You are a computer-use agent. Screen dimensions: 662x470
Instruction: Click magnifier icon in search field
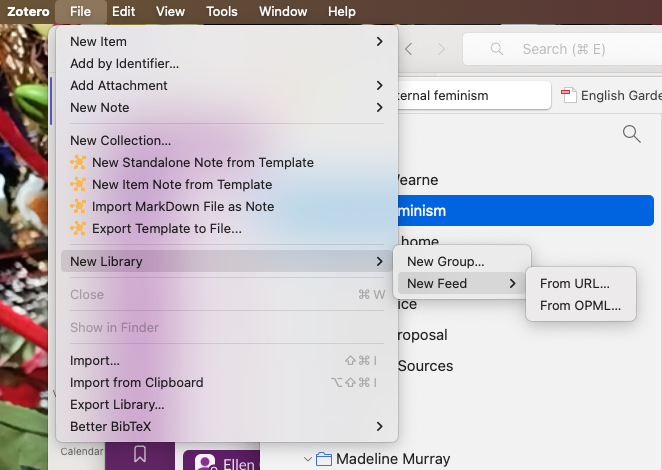point(497,49)
